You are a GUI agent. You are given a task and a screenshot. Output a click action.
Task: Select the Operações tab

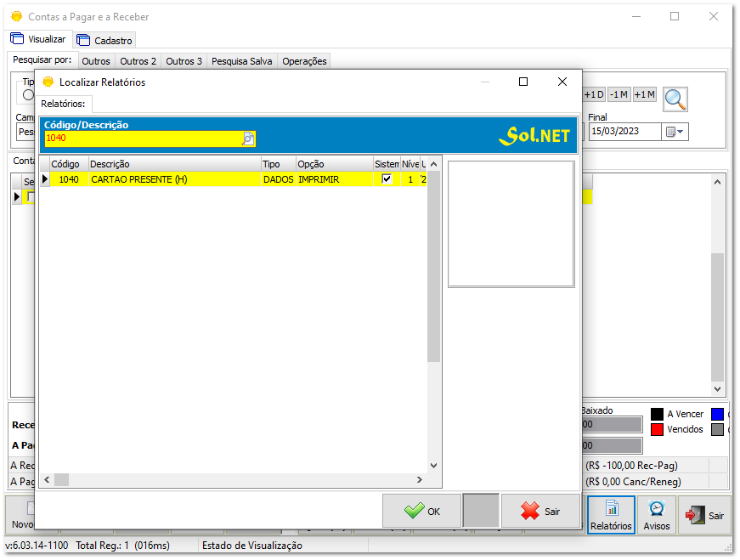click(304, 61)
